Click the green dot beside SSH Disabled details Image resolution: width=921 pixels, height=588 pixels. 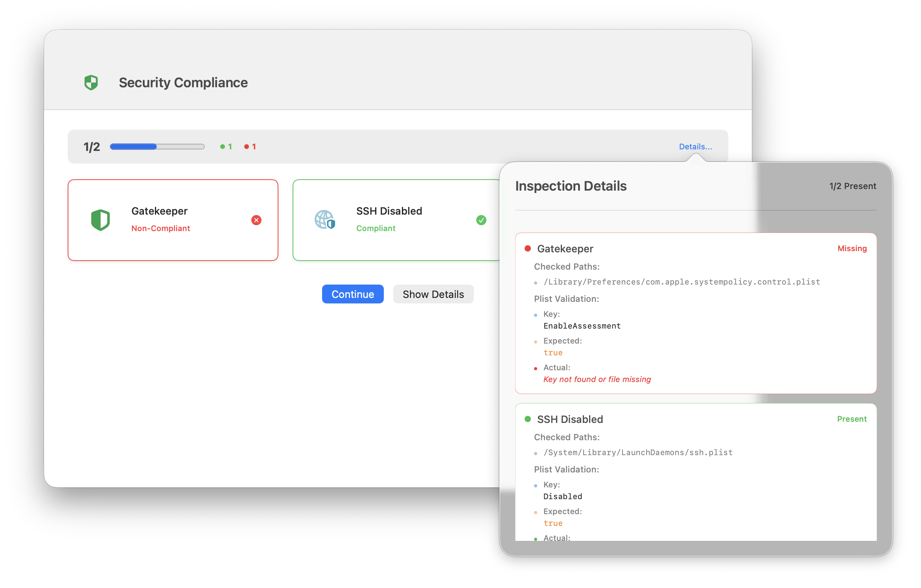coord(528,419)
